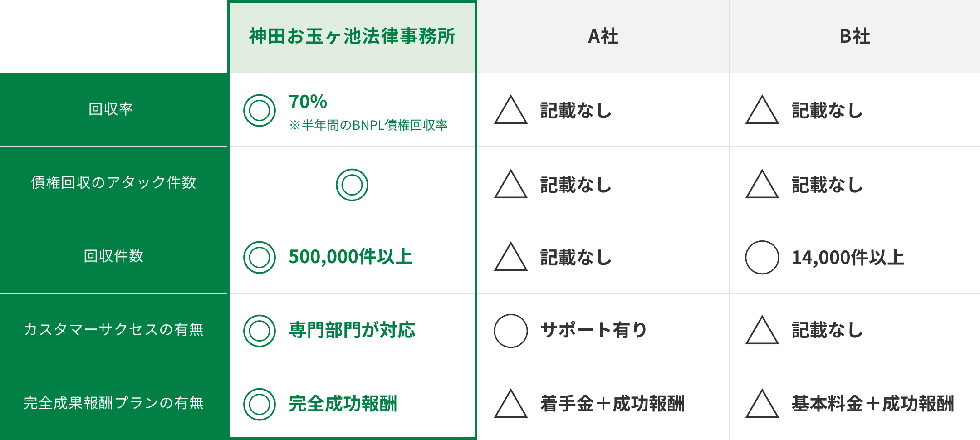Click double-circle icon beside 70% recovery rate
980x440 pixels.
point(260,110)
